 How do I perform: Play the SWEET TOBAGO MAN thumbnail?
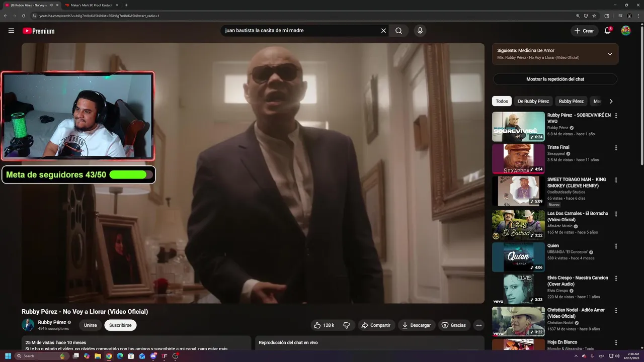518,191
